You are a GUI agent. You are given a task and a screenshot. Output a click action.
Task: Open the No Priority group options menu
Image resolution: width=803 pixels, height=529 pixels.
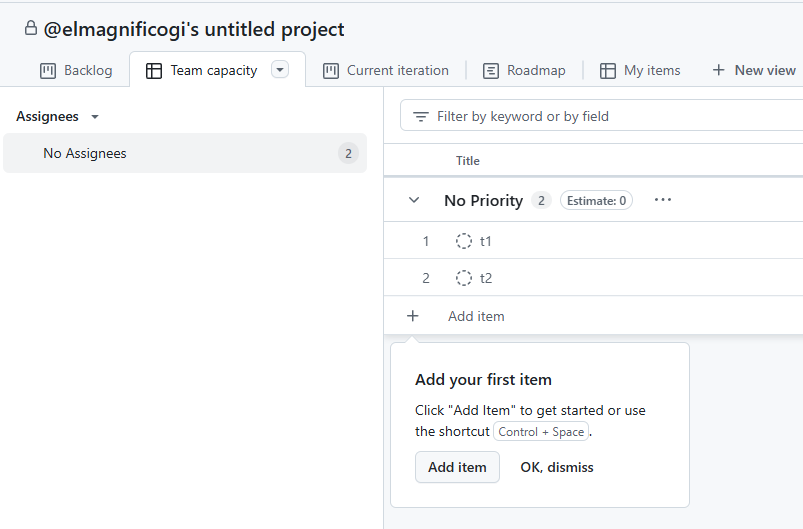coord(663,200)
